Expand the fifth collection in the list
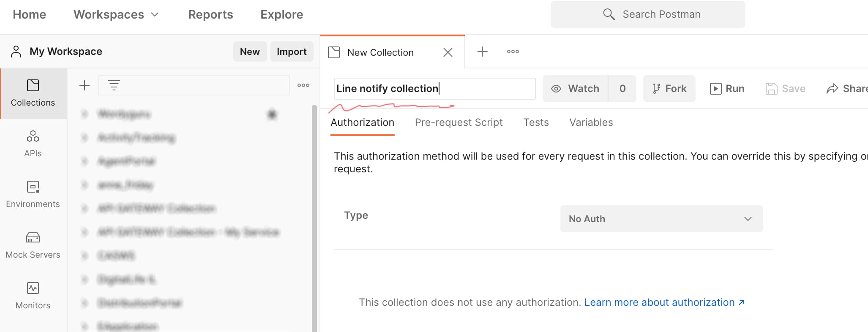This screenshot has height=332, width=868. pyautogui.click(x=85, y=209)
